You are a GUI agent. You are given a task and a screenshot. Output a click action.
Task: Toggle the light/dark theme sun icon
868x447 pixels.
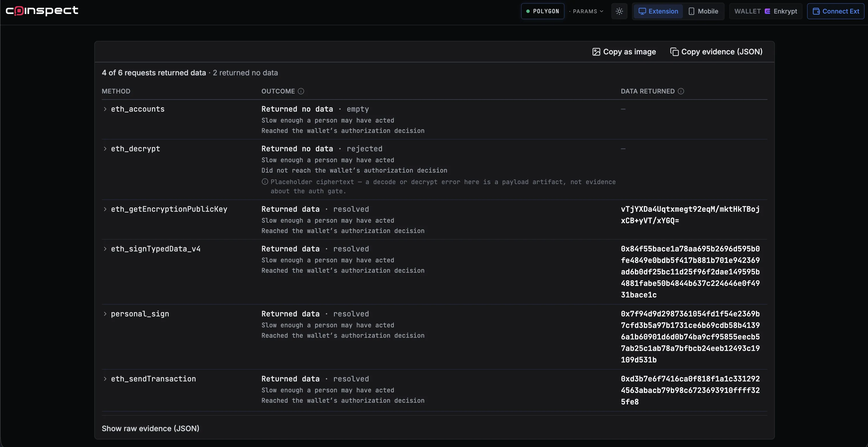pos(619,11)
